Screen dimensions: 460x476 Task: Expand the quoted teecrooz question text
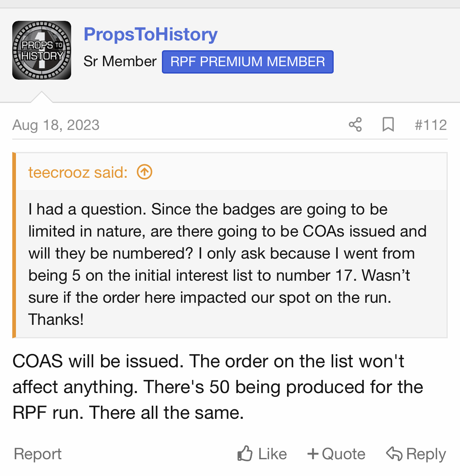point(228,264)
